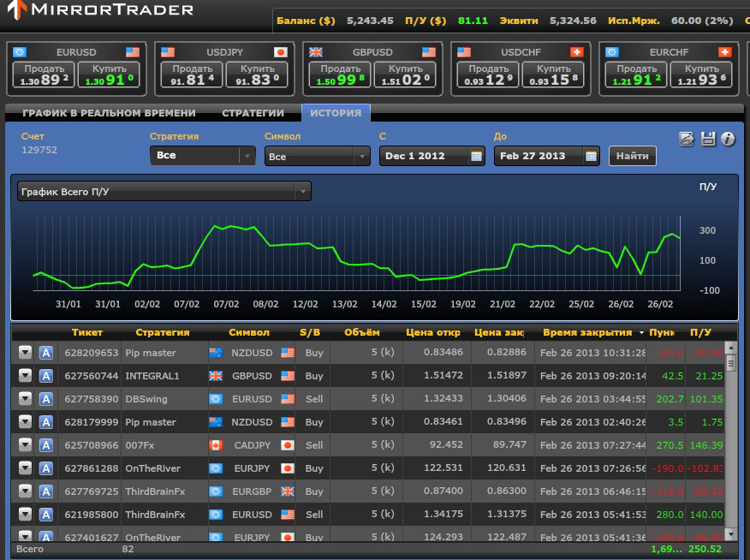The width and height of the screenshot is (750, 560).
Task: Click the export icon near the Найти button
Action: point(687,140)
